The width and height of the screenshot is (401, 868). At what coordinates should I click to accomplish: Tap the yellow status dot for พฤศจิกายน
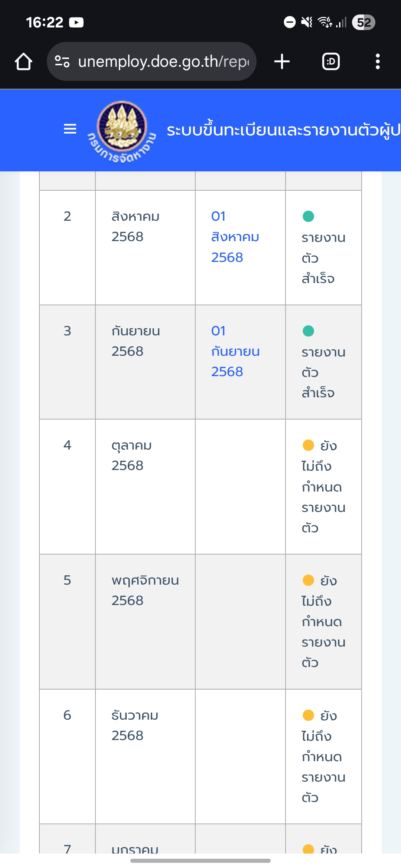pyautogui.click(x=308, y=580)
